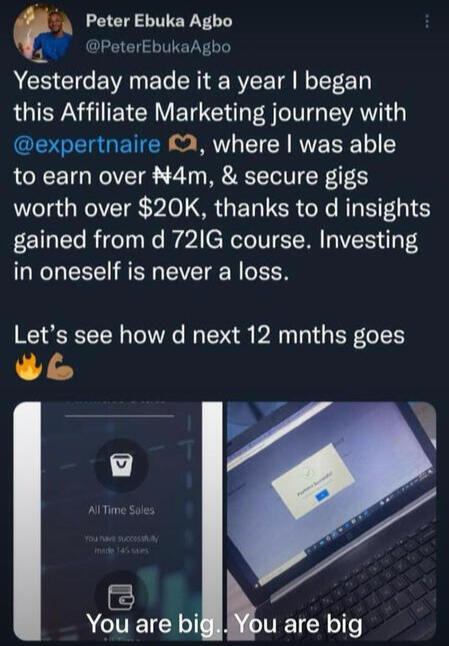The height and width of the screenshot is (646, 449).
Task: Open the three-dot more options menu
Action: 427,22
